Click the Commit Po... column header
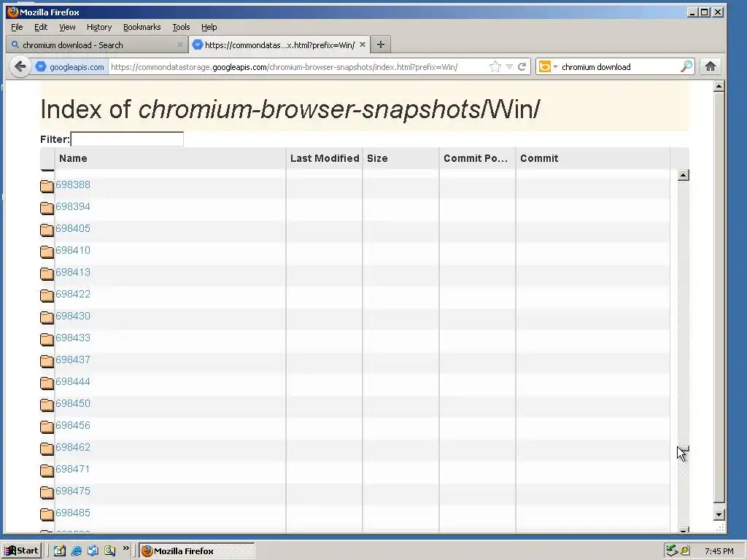 [477, 158]
